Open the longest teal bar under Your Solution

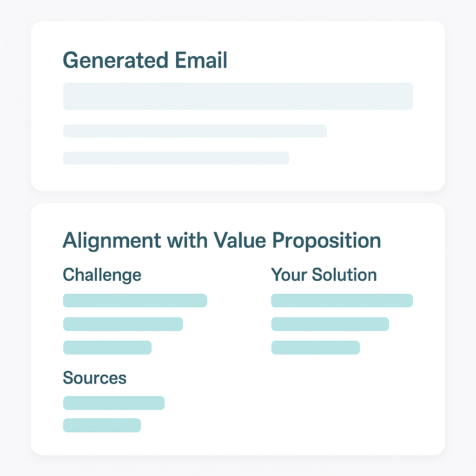coord(342,301)
